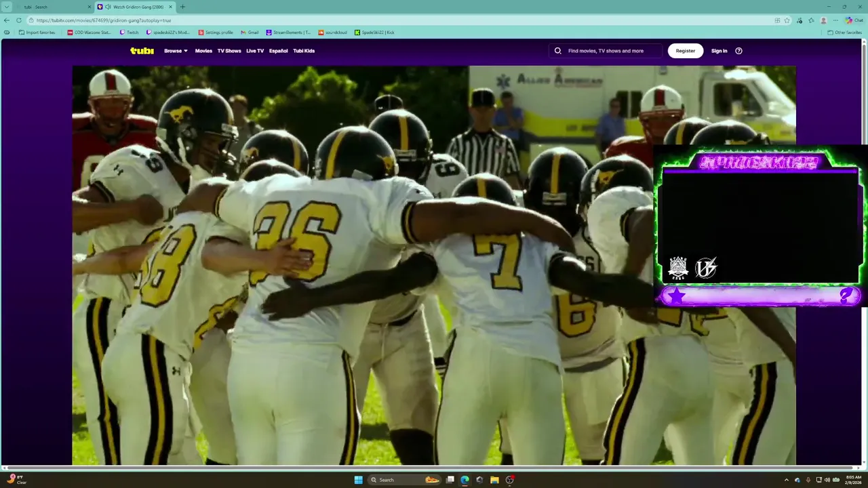Open Live TV in Tubi navigation
The image size is (868, 488).
255,51
